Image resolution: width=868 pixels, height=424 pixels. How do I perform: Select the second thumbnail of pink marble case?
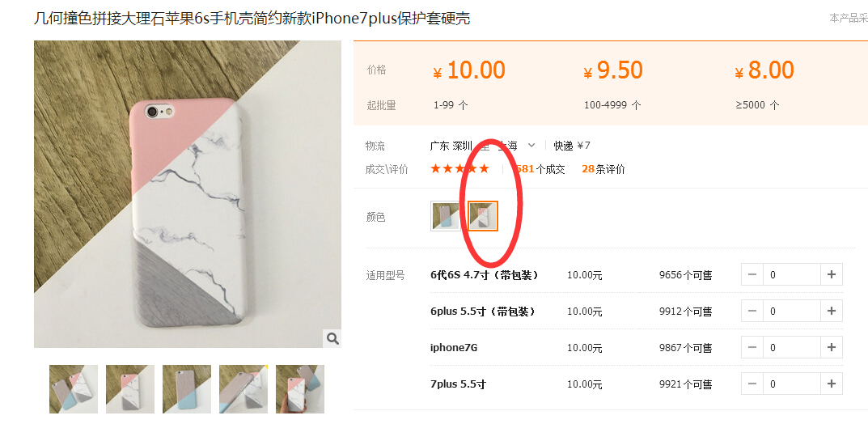point(130,389)
